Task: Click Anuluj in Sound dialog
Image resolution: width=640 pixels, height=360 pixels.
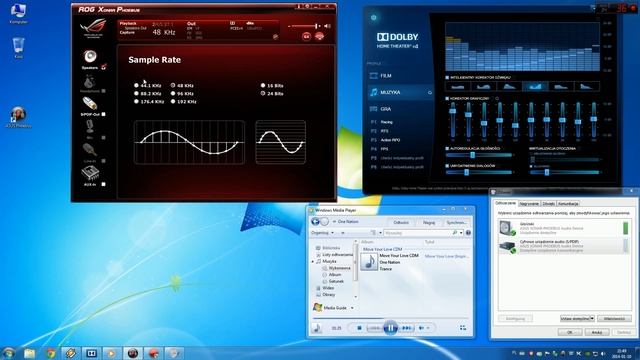Action: tap(597, 332)
